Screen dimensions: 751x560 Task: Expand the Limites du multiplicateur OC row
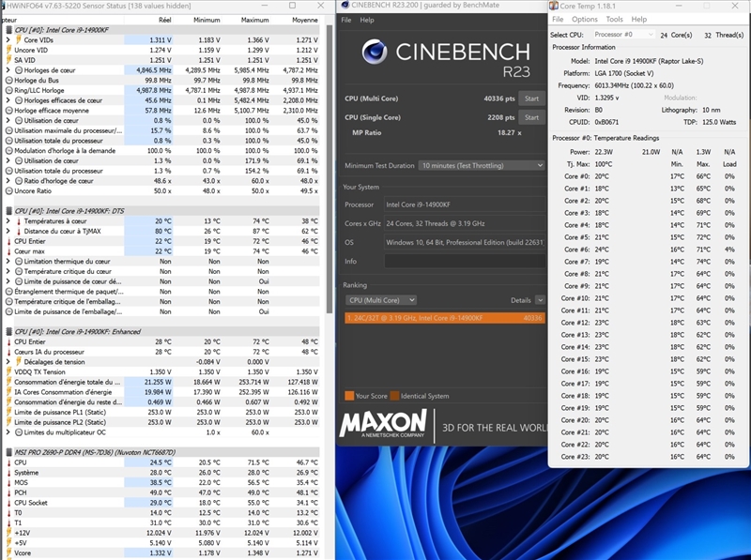8,431
